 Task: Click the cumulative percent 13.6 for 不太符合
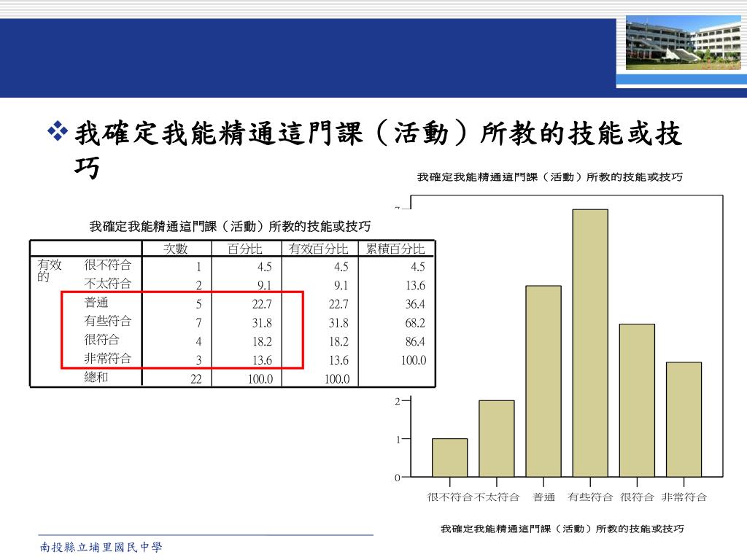coord(415,286)
